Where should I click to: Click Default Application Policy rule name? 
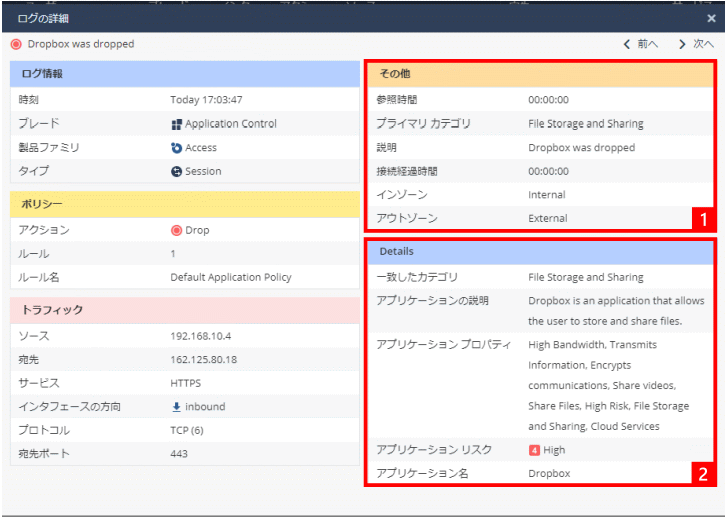(x=231, y=277)
